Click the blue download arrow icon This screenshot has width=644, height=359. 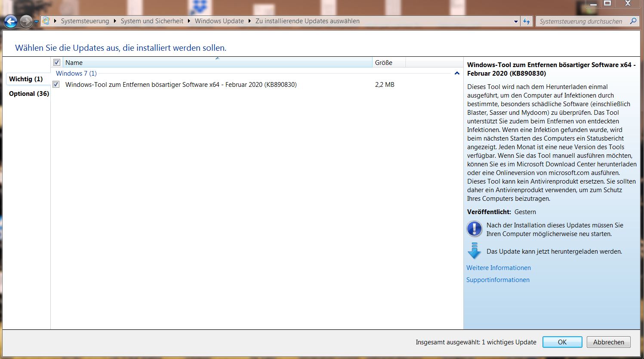click(474, 251)
